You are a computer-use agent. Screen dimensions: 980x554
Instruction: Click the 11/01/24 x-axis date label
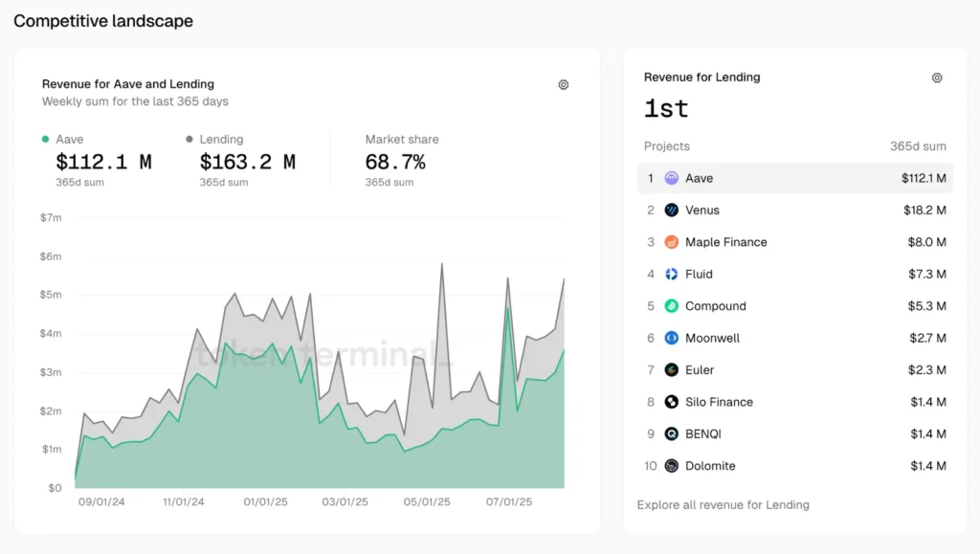[183, 501]
